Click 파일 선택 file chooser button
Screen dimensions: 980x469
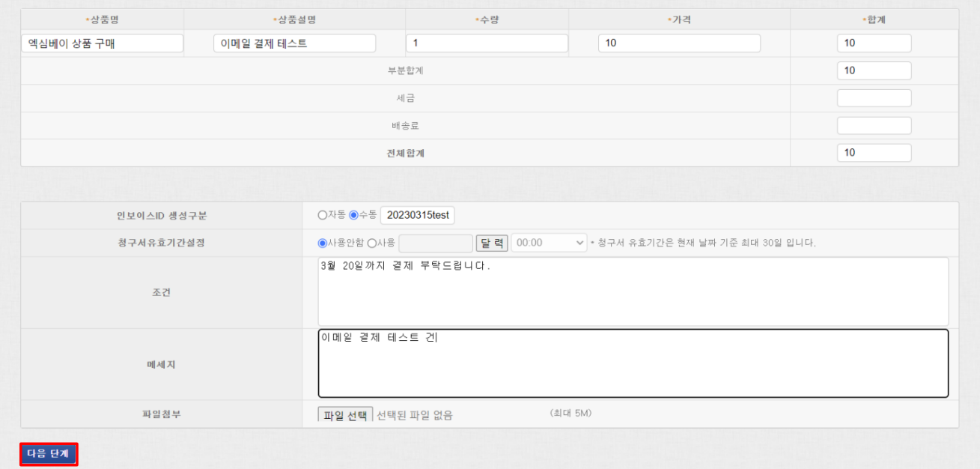[345, 415]
